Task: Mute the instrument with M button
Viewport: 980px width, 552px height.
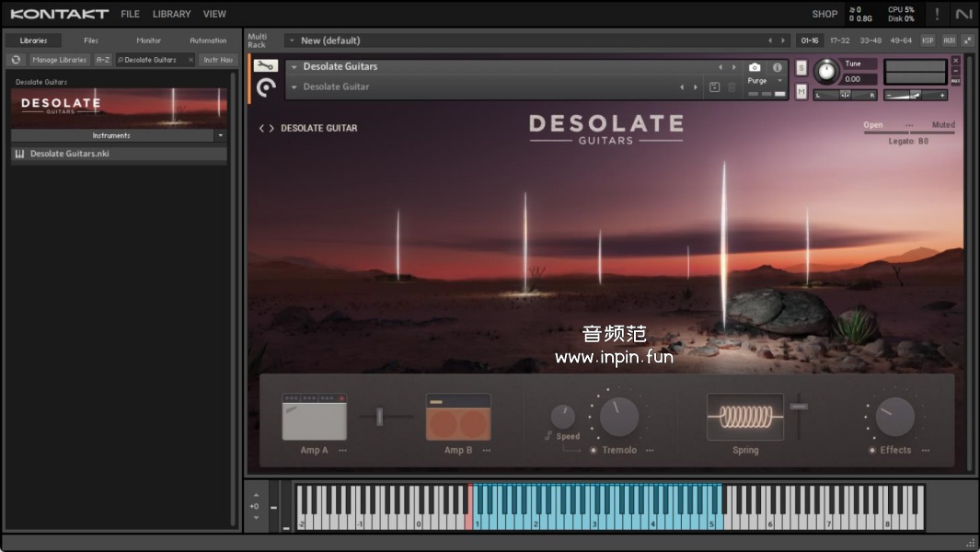Action: tap(801, 91)
